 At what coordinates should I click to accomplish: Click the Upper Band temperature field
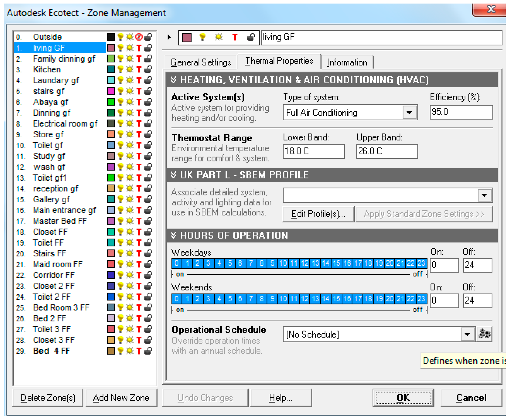point(387,151)
